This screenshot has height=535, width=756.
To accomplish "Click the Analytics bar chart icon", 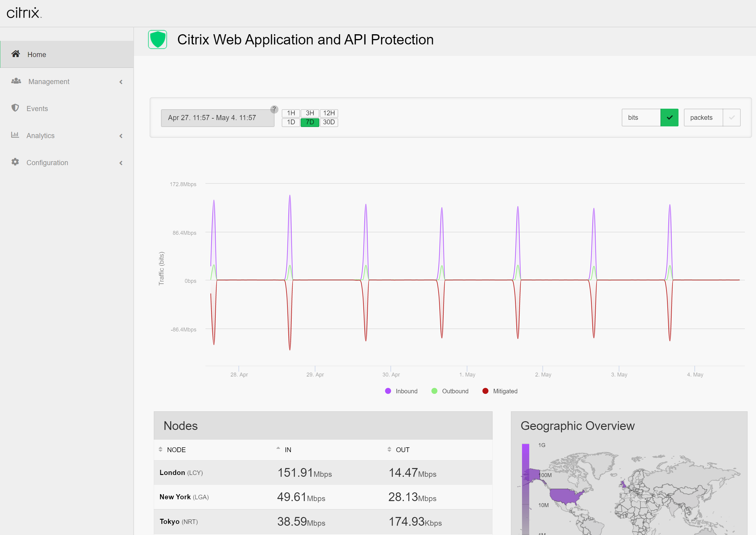I will pyautogui.click(x=15, y=135).
